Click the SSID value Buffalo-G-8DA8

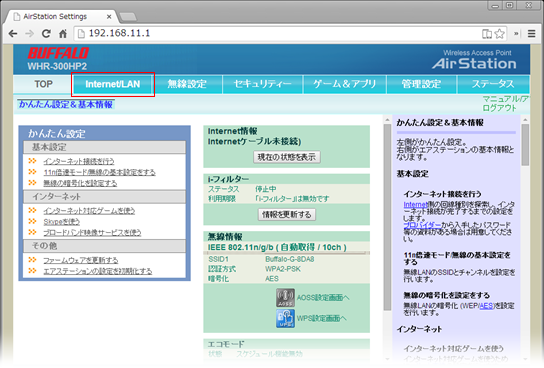click(x=290, y=259)
